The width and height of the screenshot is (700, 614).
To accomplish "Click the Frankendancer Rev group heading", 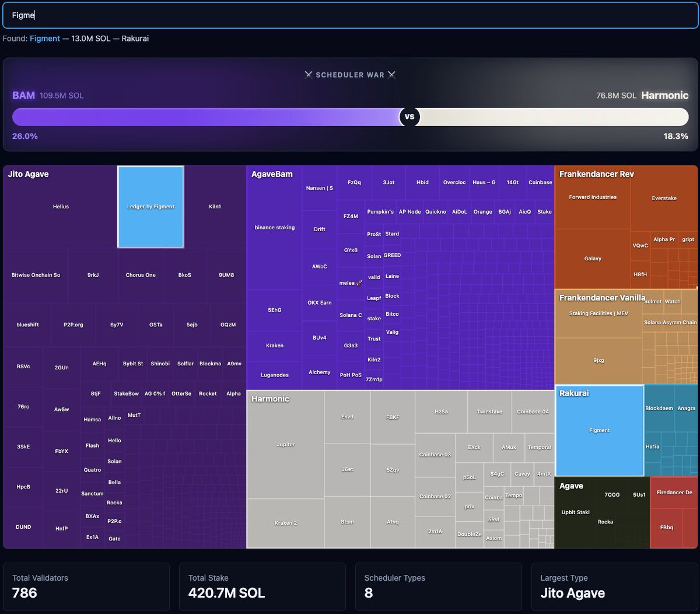I will (596, 174).
